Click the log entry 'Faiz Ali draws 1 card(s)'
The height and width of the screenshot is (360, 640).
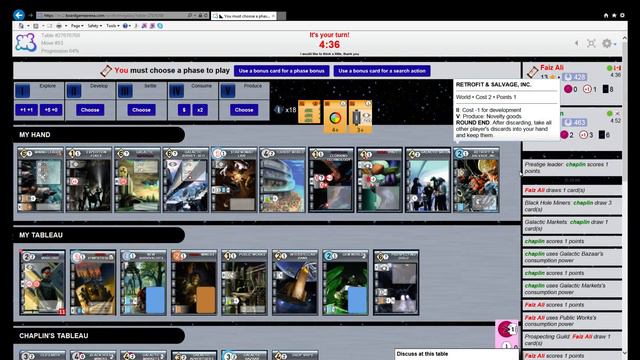coord(572,190)
